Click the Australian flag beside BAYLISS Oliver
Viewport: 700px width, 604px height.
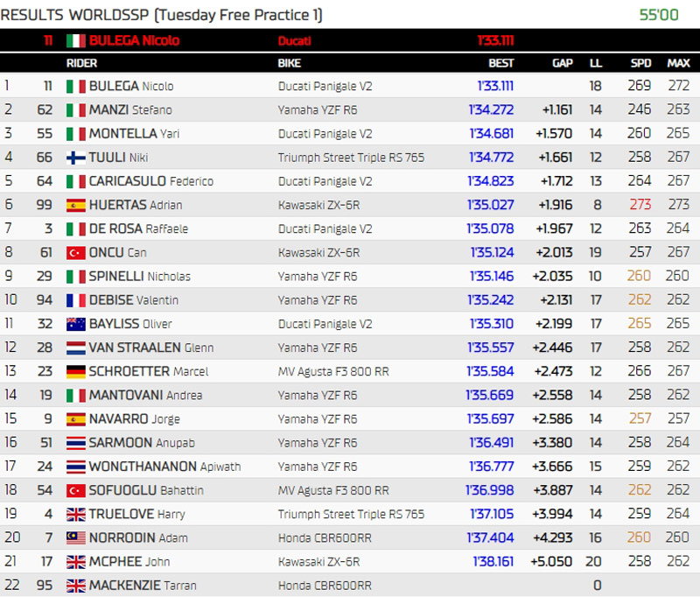coord(75,324)
